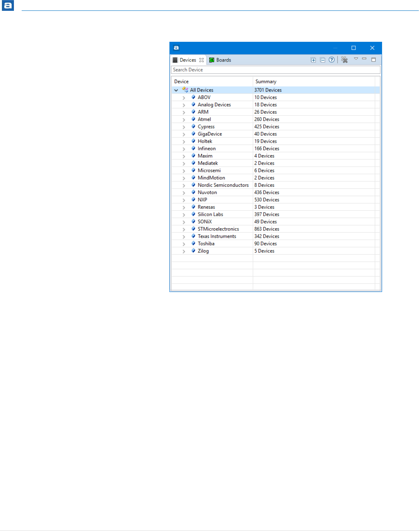Collapse the All Devices tree node
This screenshot has width=420, height=531.
pyautogui.click(x=176, y=90)
